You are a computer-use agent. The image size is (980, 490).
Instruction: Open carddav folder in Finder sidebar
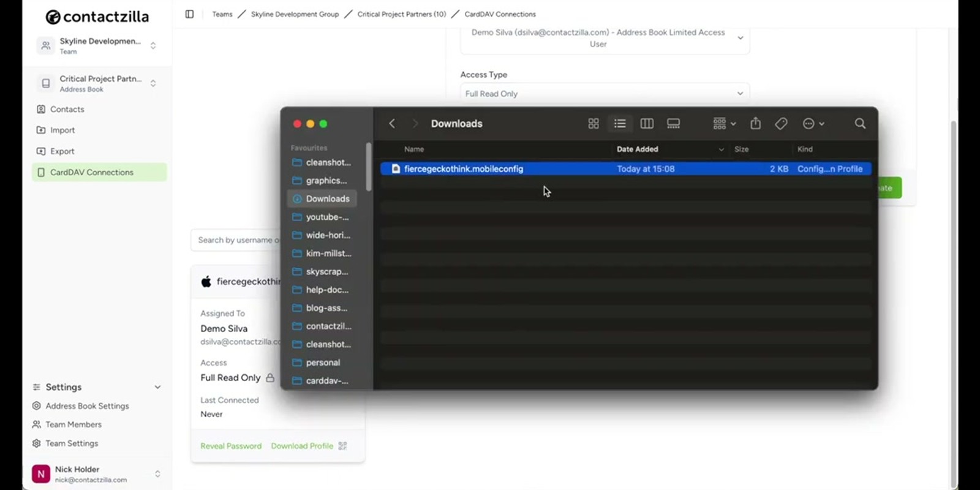pyautogui.click(x=322, y=380)
